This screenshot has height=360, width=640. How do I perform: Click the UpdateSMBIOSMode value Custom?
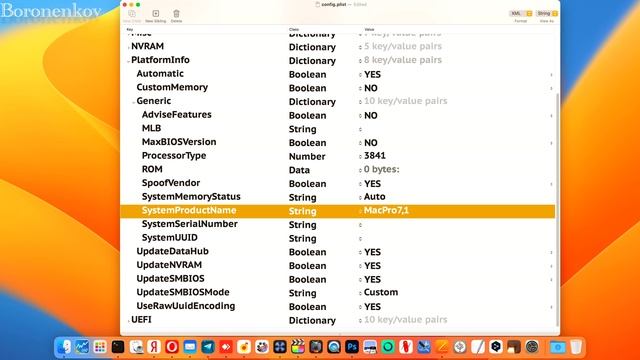point(381,293)
